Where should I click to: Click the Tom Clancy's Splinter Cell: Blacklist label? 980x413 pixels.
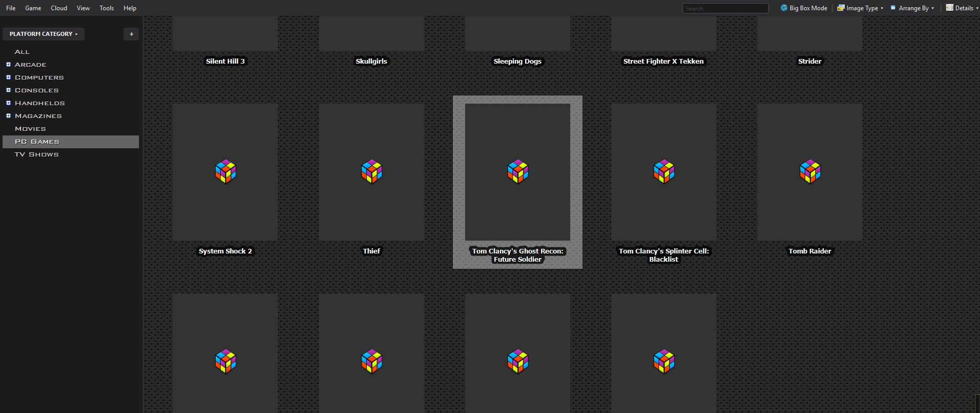click(664, 255)
